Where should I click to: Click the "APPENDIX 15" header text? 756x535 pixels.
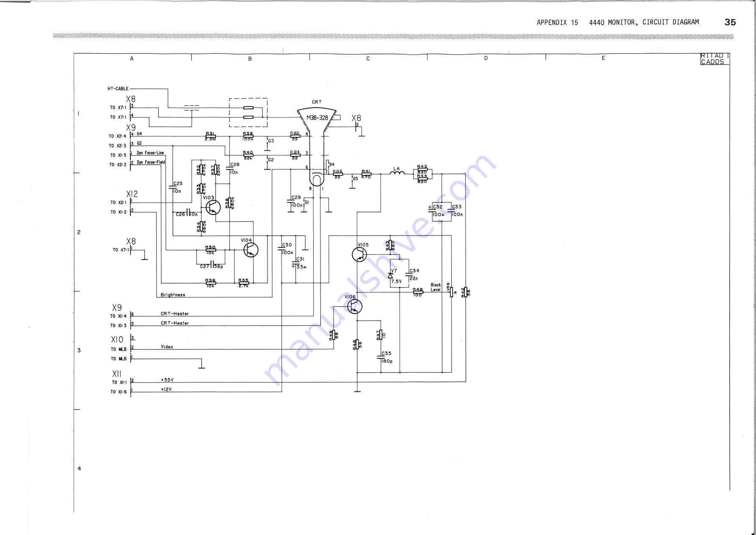(x=557, y=22)
